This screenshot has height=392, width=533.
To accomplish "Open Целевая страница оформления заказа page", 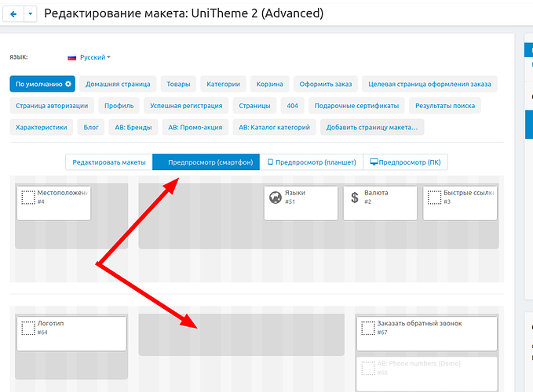I will coord(429,84).
